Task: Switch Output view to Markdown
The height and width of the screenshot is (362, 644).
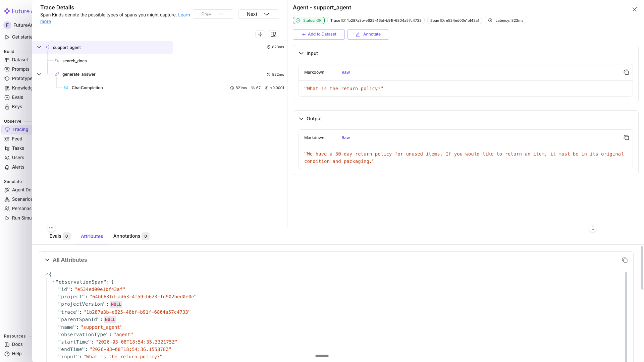Action: (x=314, y=138)
